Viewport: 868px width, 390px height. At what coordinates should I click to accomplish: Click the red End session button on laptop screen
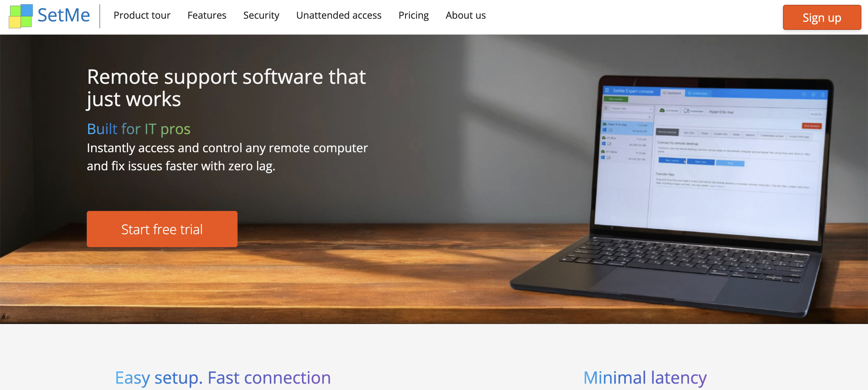811,126
